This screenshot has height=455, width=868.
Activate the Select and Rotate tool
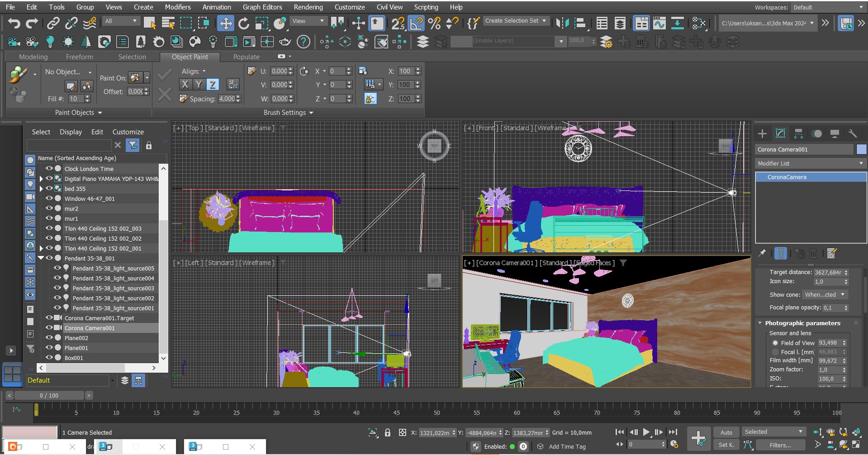(x=244, y=23)
